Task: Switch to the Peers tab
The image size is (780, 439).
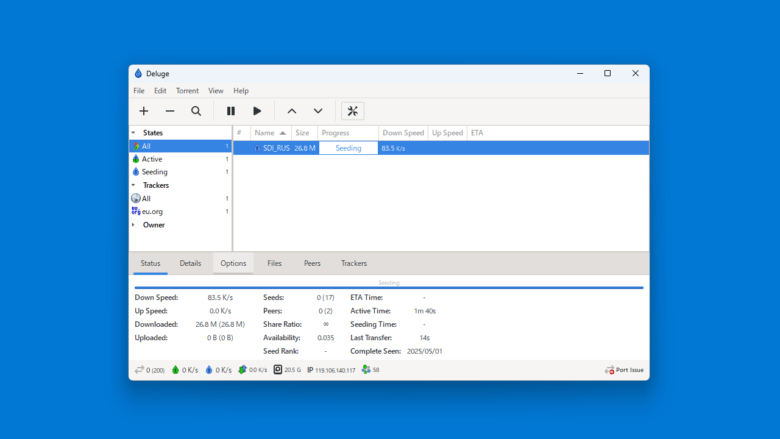Action: click(x=312, y=263)
